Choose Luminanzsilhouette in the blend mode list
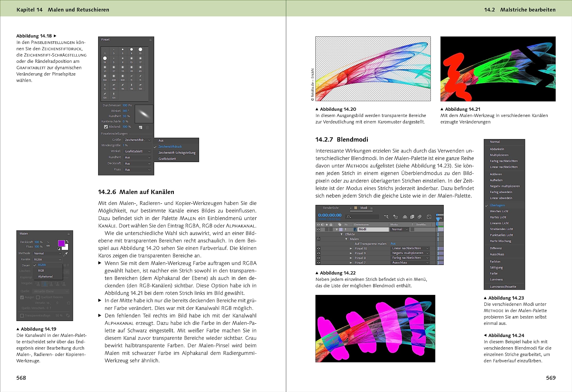572x392 pixels. coord(503,287)
